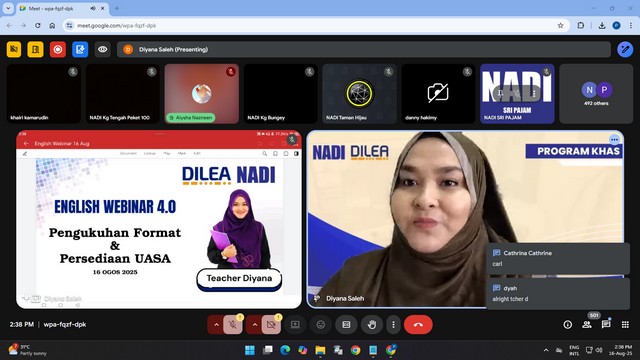Click the blue pencil annotate button
This screenshot has height=360, width=640.
click(x=625, y=49)
